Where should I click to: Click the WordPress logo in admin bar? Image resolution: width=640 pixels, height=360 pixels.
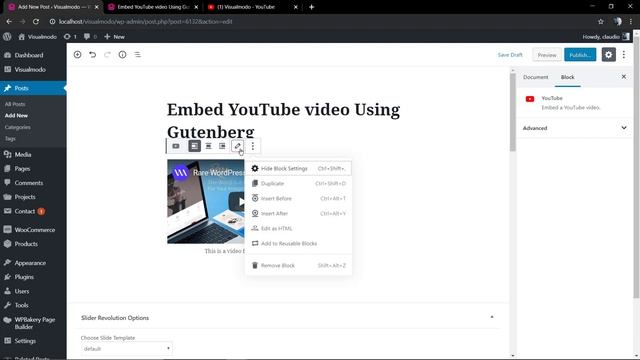coord(7,36)
